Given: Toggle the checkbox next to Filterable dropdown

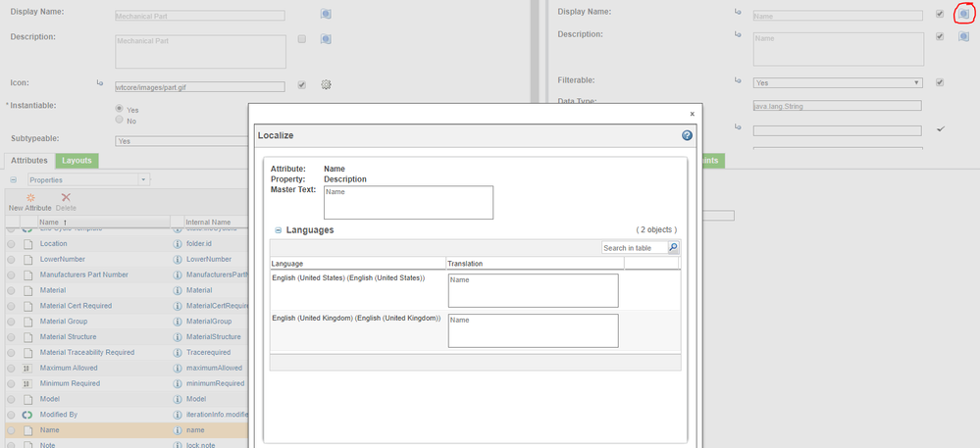Looking at the screenshot, I should 940,82.
